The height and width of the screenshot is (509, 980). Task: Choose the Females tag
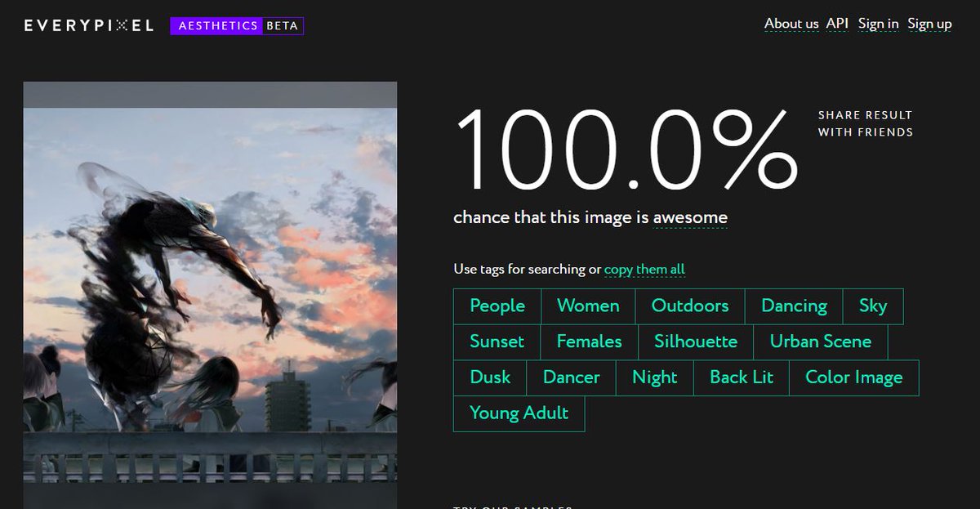tap(589, 342)
